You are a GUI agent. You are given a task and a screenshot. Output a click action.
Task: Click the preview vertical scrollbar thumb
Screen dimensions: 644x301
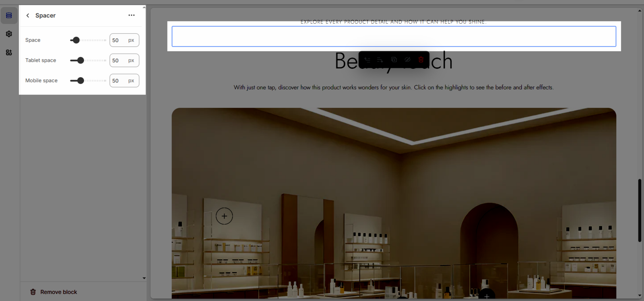(x=640, y=210)
